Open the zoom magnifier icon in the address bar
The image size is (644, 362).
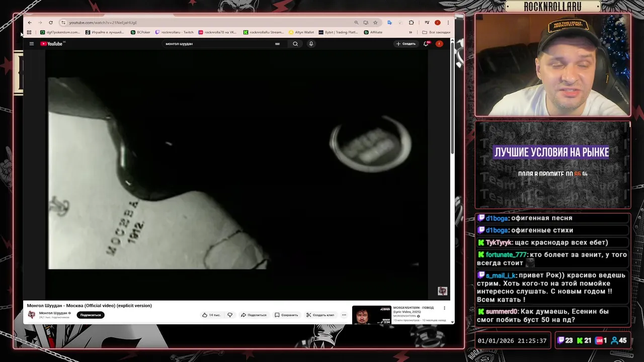click(356, 23)
